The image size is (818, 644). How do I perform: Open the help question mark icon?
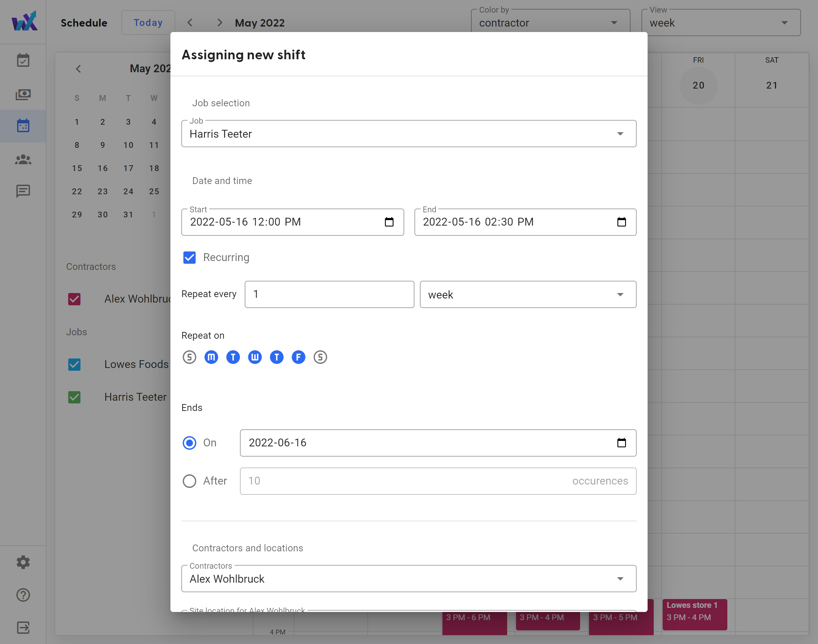click(x=23, y=595)
